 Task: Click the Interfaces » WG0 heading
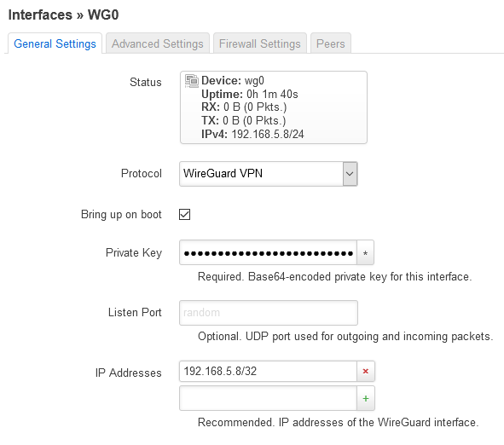point(63,14)
